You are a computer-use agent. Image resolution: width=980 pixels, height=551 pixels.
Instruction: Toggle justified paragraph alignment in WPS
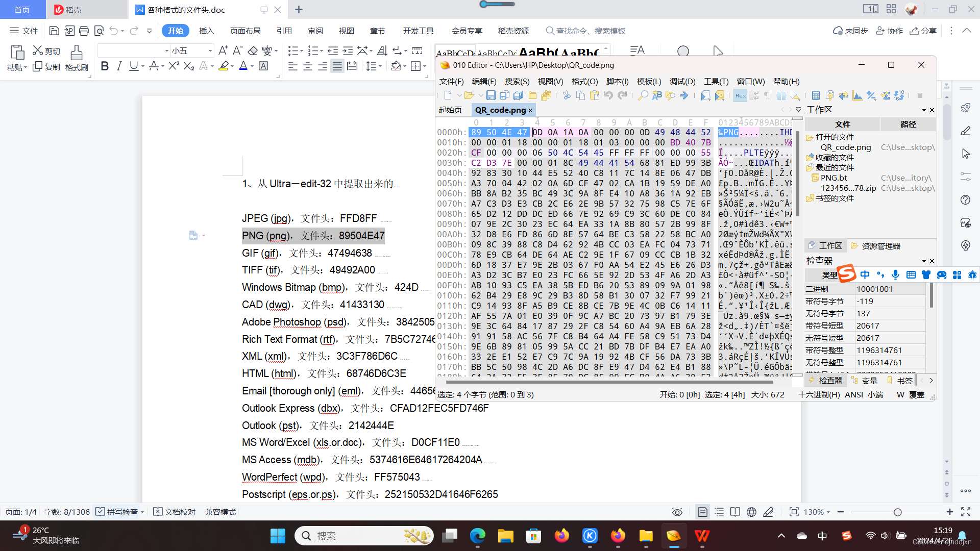point(337,66)
